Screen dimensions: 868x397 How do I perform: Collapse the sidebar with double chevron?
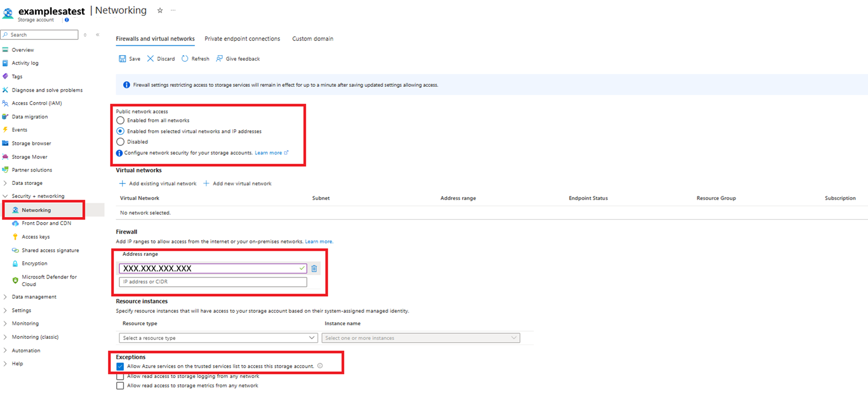[98, 35]
